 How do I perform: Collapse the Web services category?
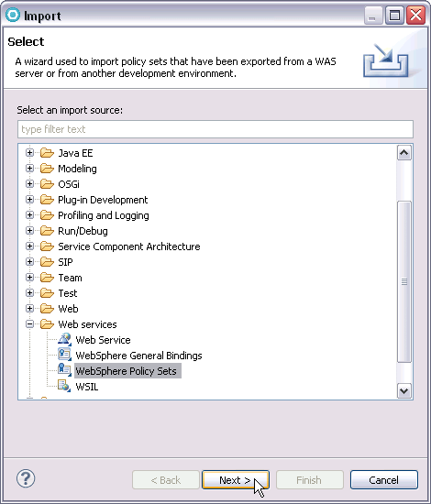pyautogui.click(x=29, y=324)
